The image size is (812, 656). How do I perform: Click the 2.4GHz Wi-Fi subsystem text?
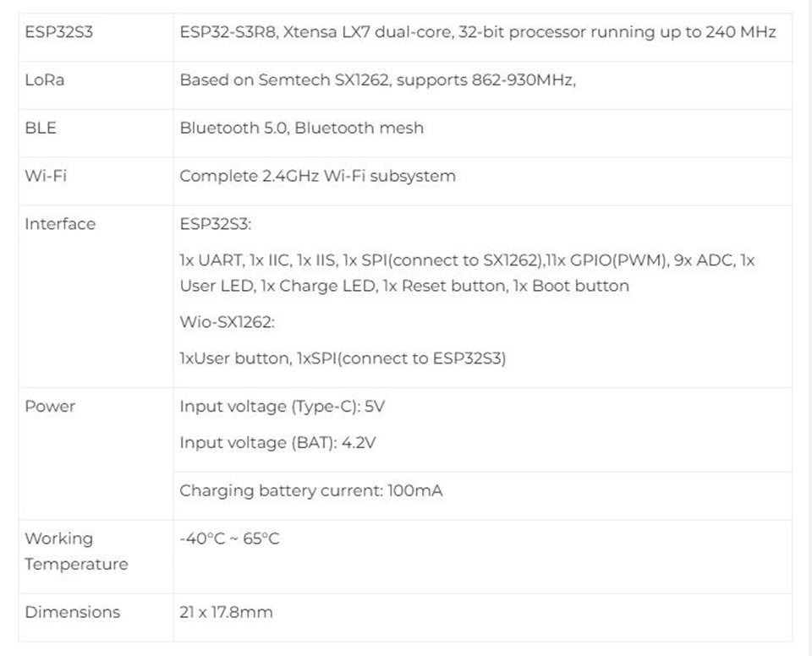pos(317,177)
